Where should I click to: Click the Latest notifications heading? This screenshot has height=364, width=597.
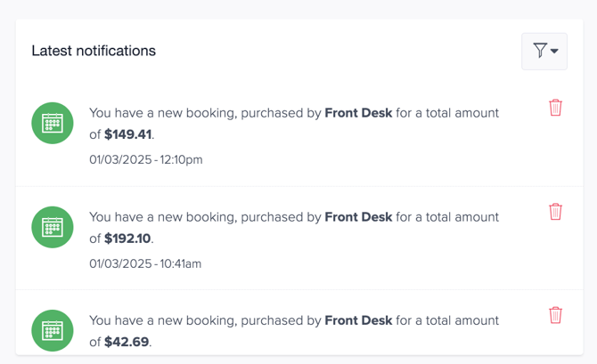pyautogui.click(x=94, y=51)
